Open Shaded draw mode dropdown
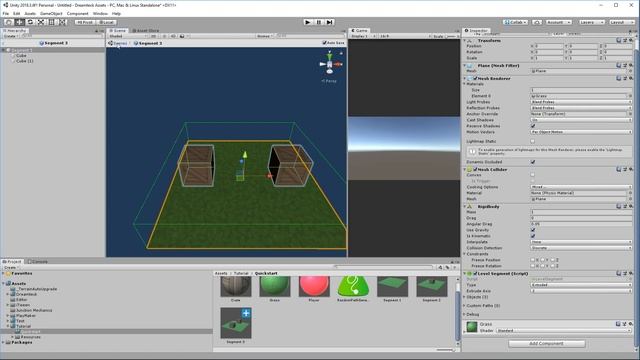This screenshot has height=360, width=640. (128, 36)
